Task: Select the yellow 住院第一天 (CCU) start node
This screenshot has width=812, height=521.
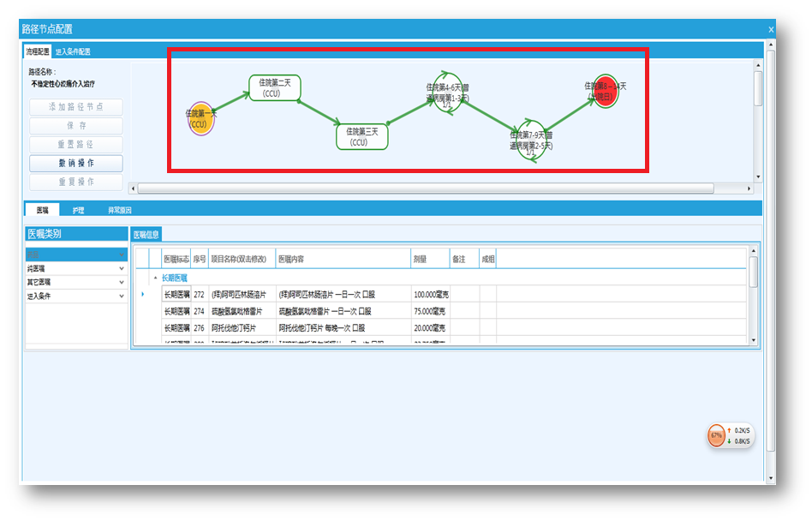Action: (200, 119)
